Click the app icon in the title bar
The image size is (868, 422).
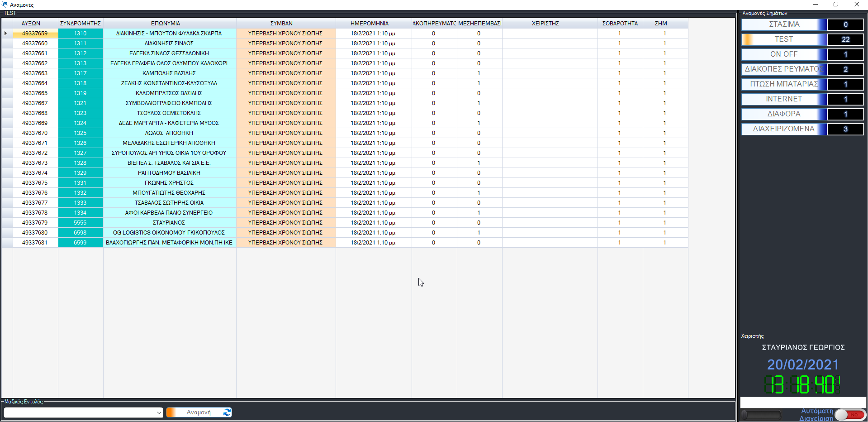pyautogui.click(x=5, y=5)
